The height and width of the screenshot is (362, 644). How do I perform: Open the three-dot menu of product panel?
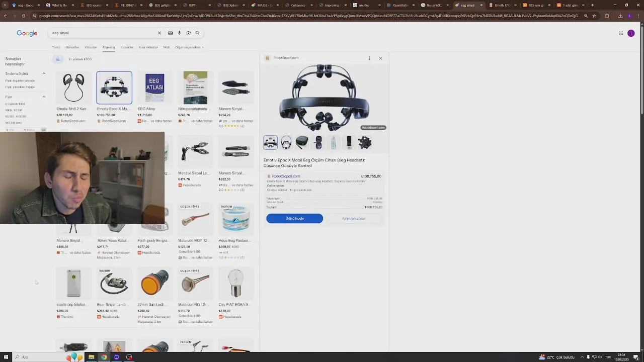pos(369,58)
